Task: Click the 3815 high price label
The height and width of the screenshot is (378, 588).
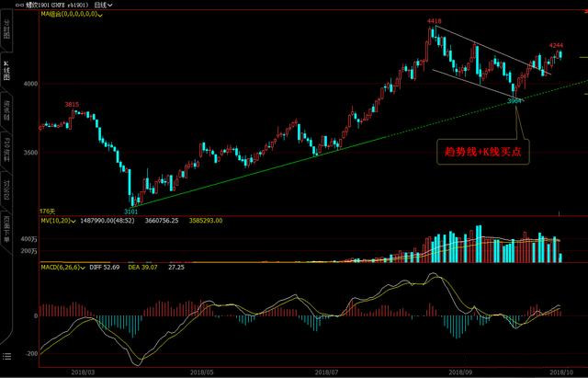Action: (x=72, y=104)
